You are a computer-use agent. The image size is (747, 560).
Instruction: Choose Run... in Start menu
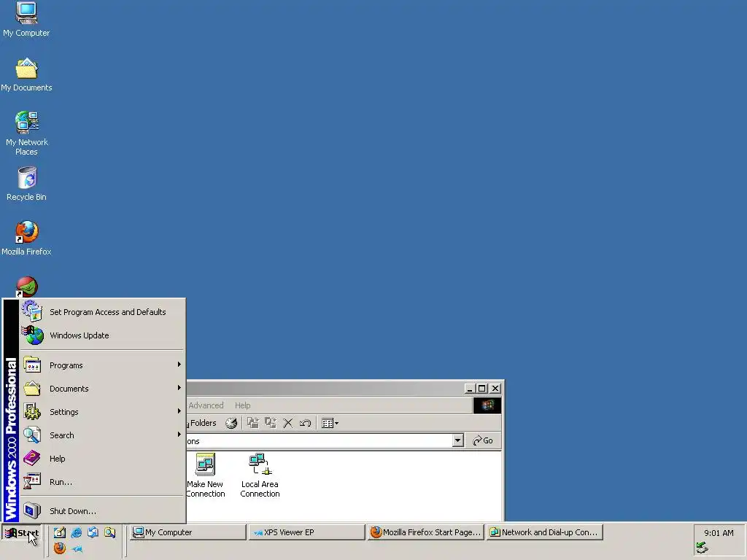click(101, 482)
